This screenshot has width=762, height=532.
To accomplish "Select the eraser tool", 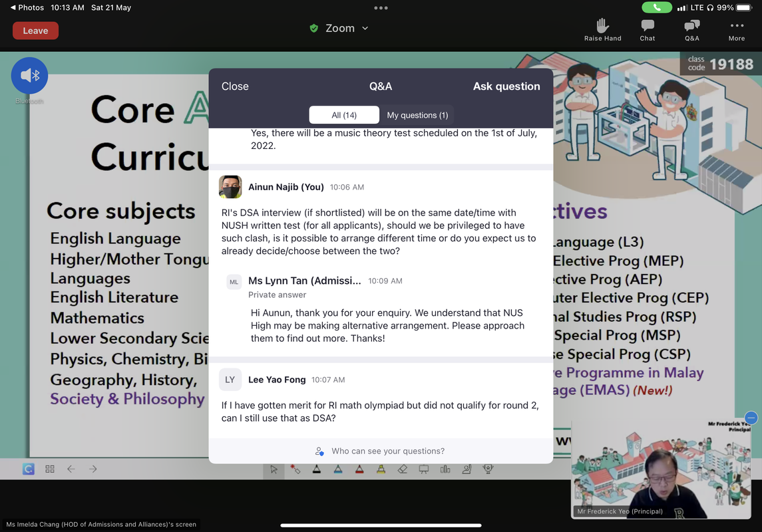I will pyautogui.click(x=402, y=469).
